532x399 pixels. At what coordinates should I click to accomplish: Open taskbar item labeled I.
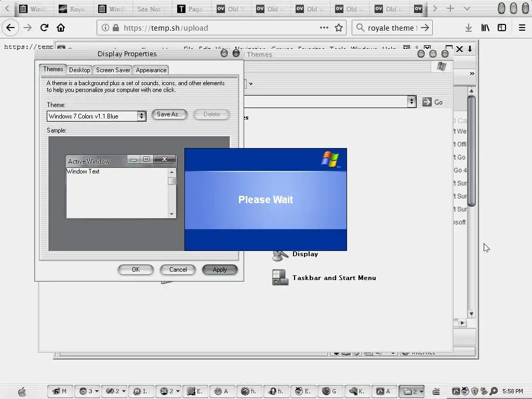141,391
